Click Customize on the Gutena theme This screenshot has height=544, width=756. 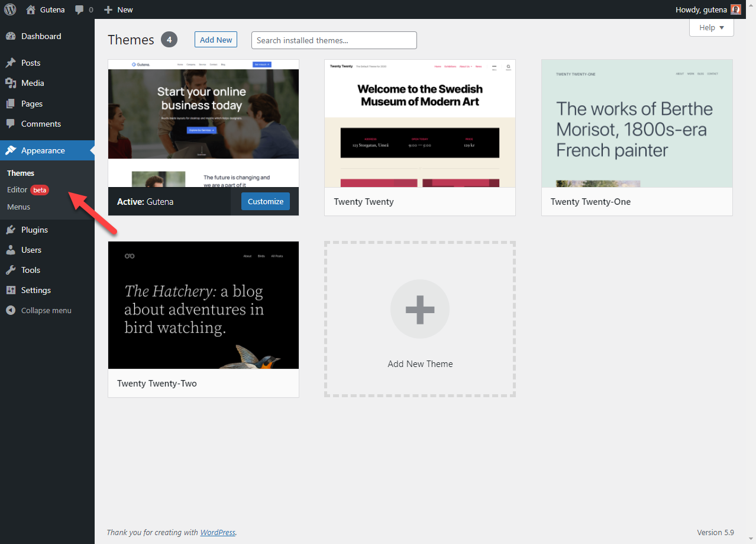click(x=266, y=201)
